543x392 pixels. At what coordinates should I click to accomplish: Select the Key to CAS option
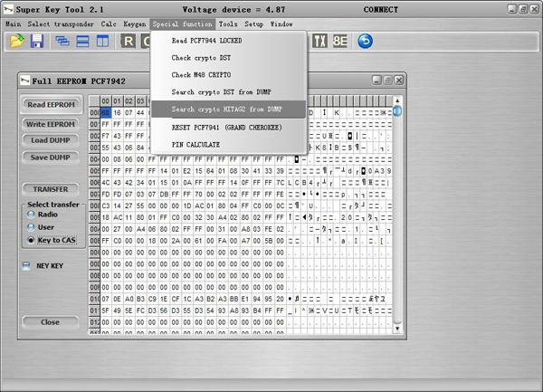tap(31, 240)
